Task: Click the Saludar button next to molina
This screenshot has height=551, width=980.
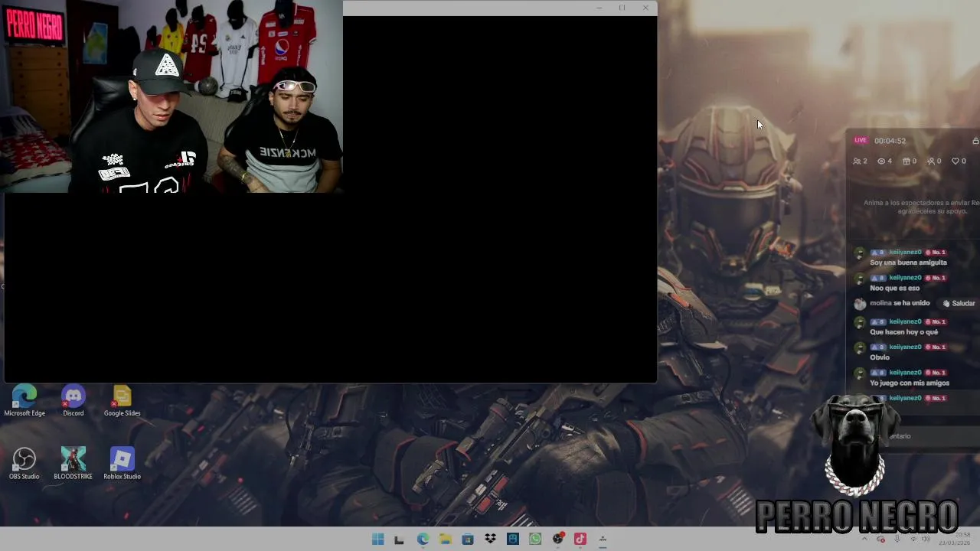Action: [959, 303]
